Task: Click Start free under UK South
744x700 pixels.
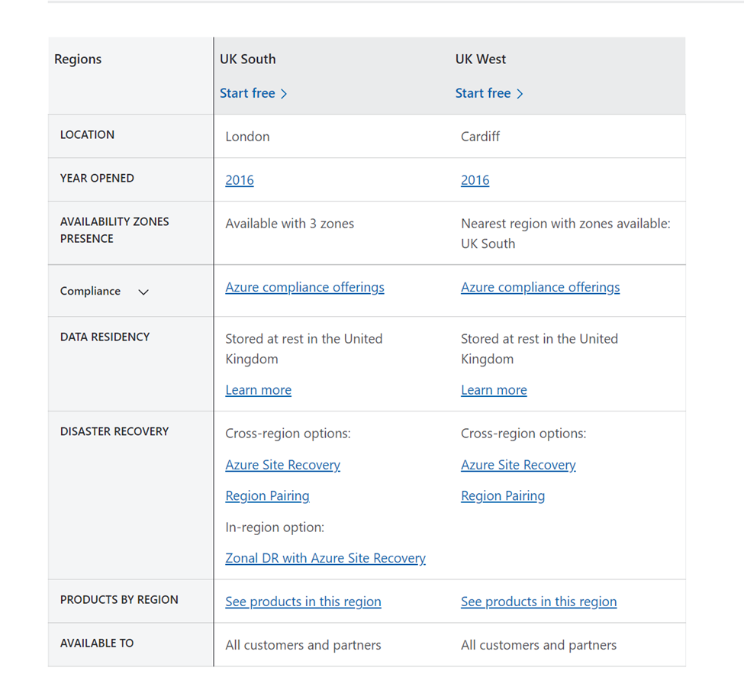Action: coord(247,93)
